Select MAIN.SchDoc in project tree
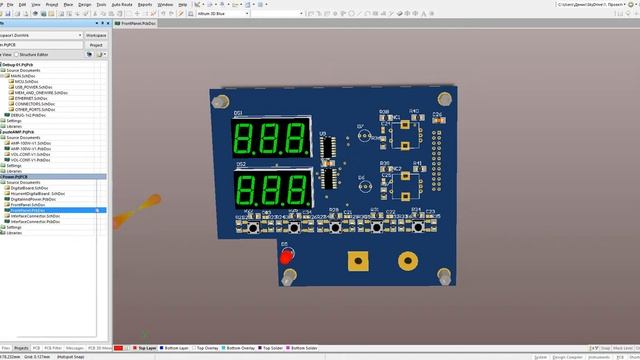The image size is (640, 360). coord(23,76)
